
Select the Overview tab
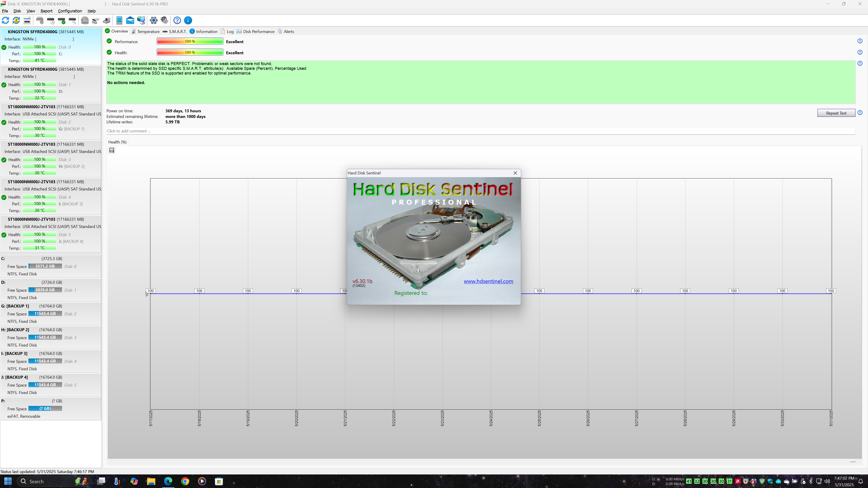117,31
